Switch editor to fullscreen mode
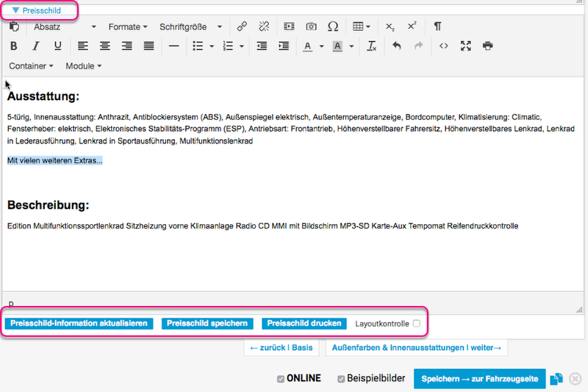Screen dimensions: 588x392 coord(465,46)
